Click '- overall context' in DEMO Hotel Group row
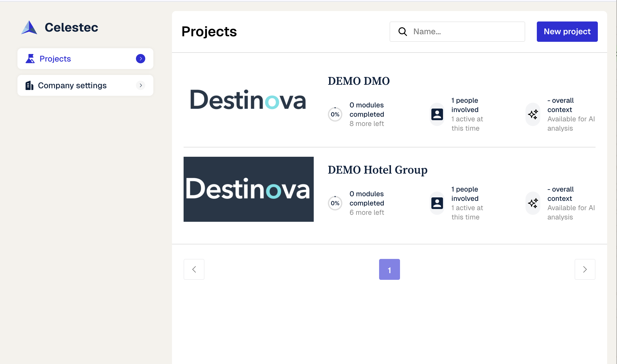Screen dimensions: 617x364 coord(561,194)
